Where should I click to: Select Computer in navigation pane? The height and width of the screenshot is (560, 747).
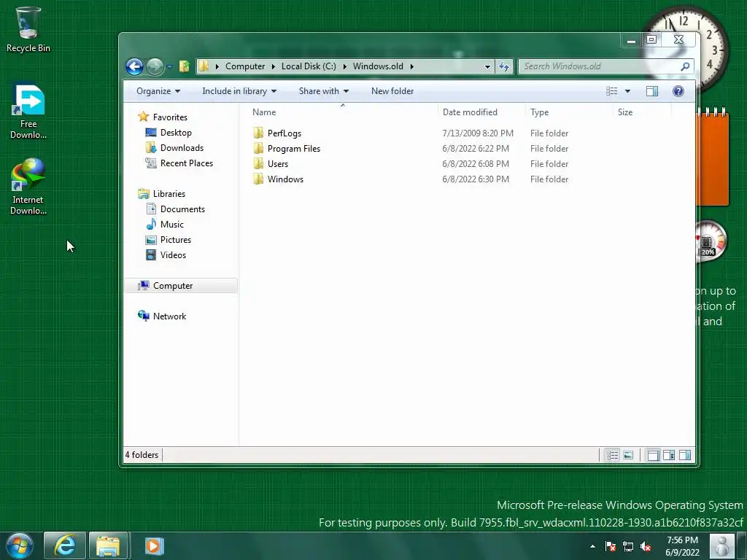[x=180, y=286]
